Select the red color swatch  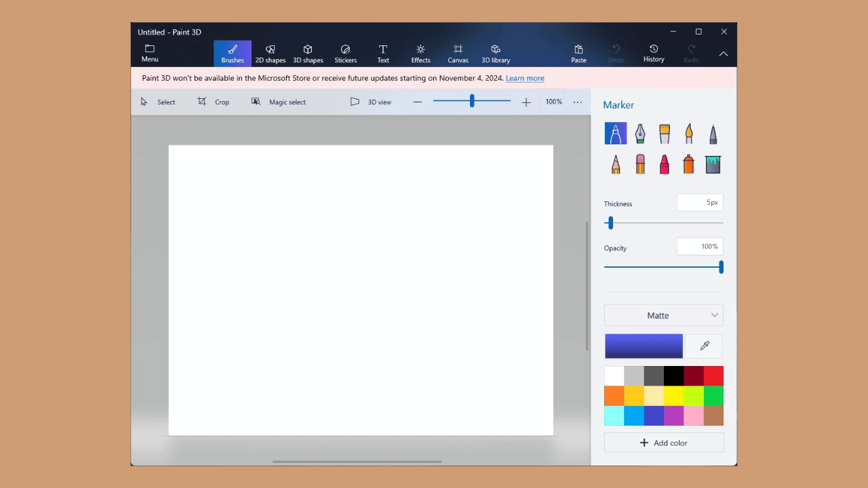[713, 375]
